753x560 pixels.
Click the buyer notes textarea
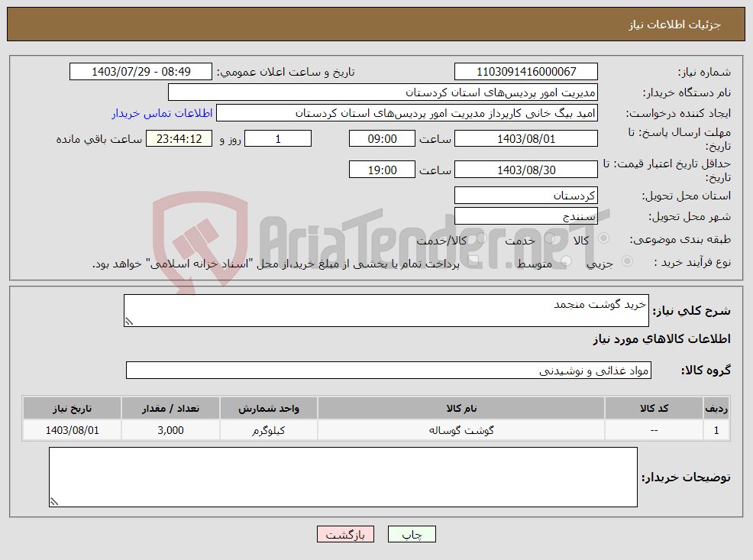pos(343,477)
